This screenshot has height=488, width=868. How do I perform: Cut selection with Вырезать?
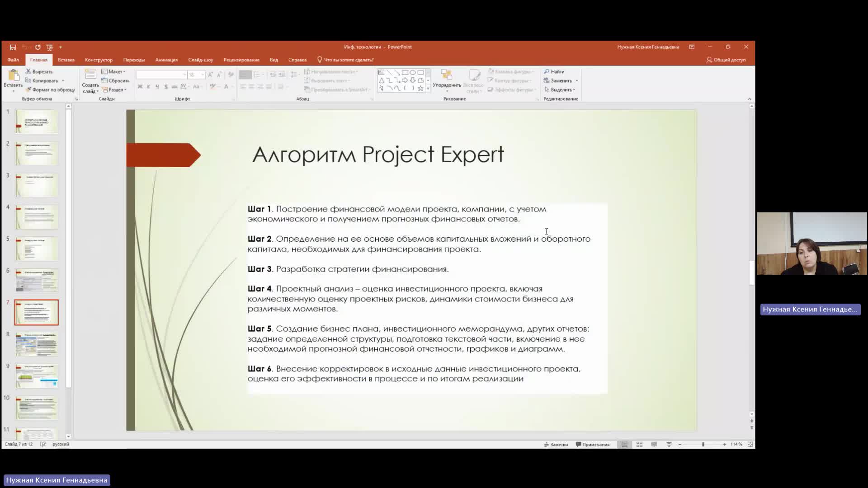(x=39, y=71)
